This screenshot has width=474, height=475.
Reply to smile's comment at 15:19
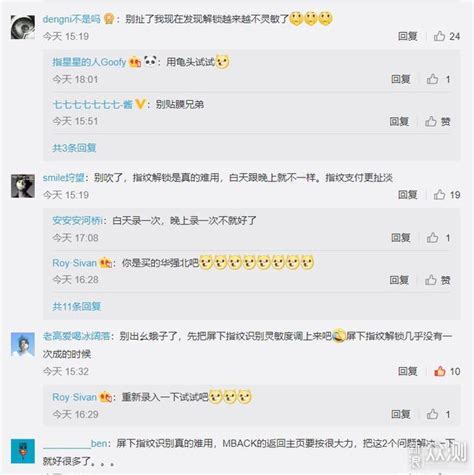pyautogui.click(x=408, y=195)
